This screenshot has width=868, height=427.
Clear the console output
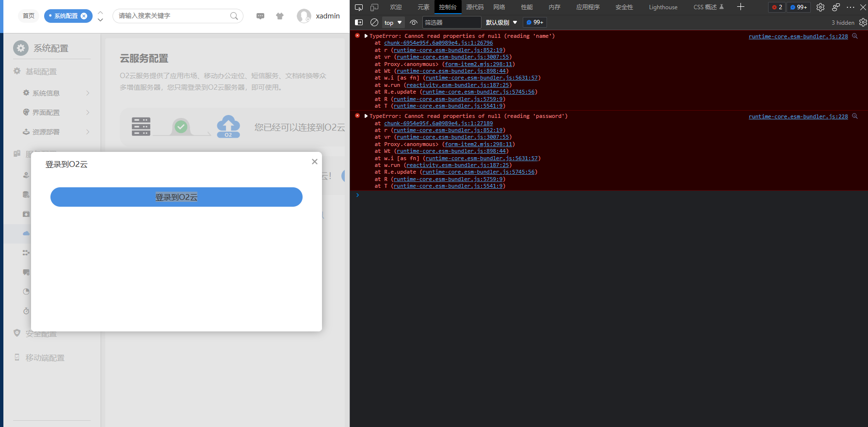pyautogui.click(x=374, y=22)
